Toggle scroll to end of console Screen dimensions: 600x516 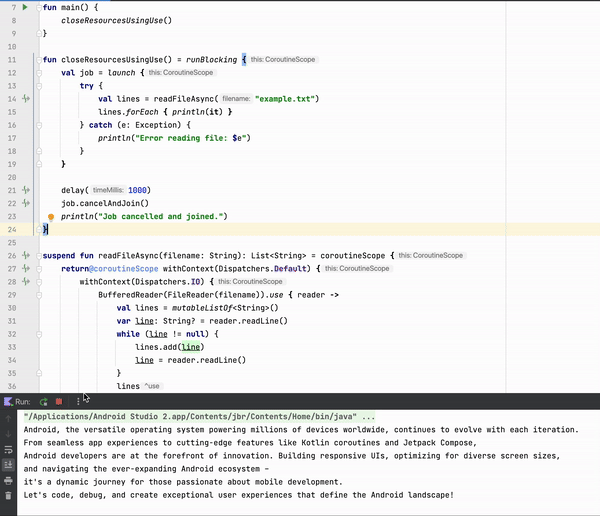coord(9,464)
